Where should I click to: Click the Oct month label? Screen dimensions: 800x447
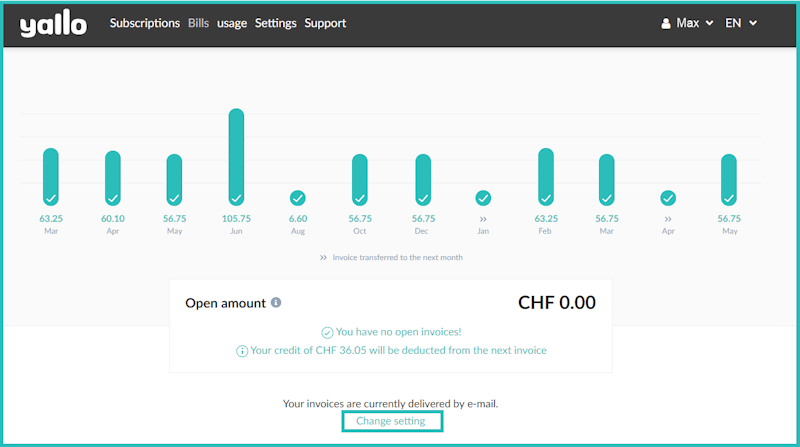[x=360, y=231]
